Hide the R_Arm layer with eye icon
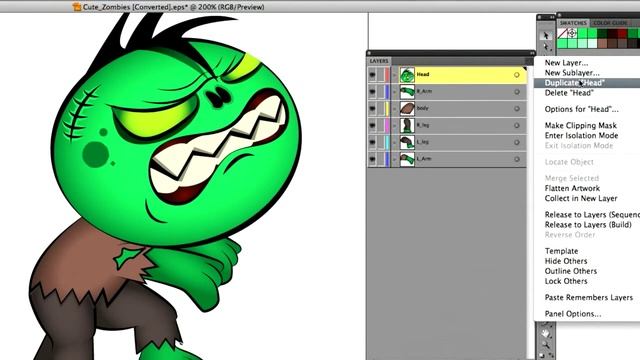 372,92
